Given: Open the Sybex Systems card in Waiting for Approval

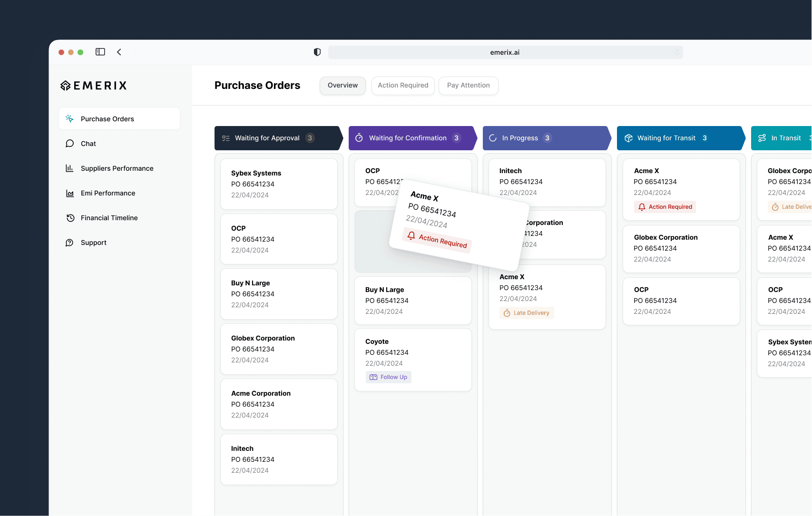Looking at the screenshot, I should pyautogui.click(x=279, y=184).
